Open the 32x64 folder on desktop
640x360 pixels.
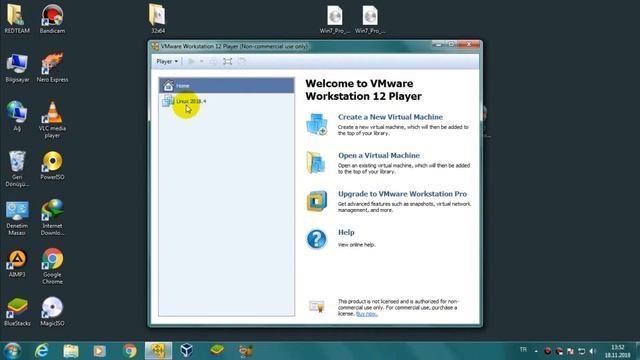tap(158, 19)
